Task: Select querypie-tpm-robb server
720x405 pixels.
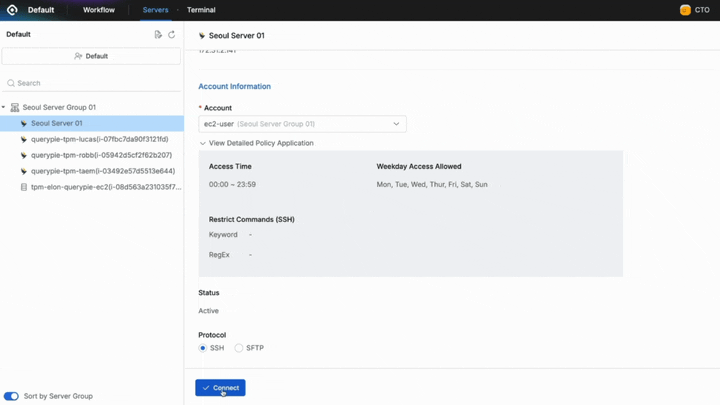Action: click(101, 155)
